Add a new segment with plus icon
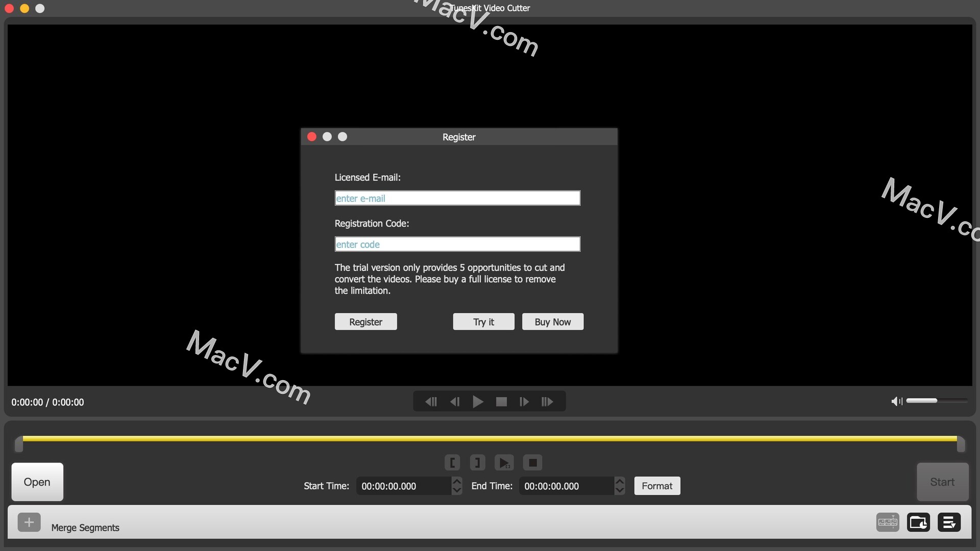This screenshot has height=551, width=980. coord(29,522)
